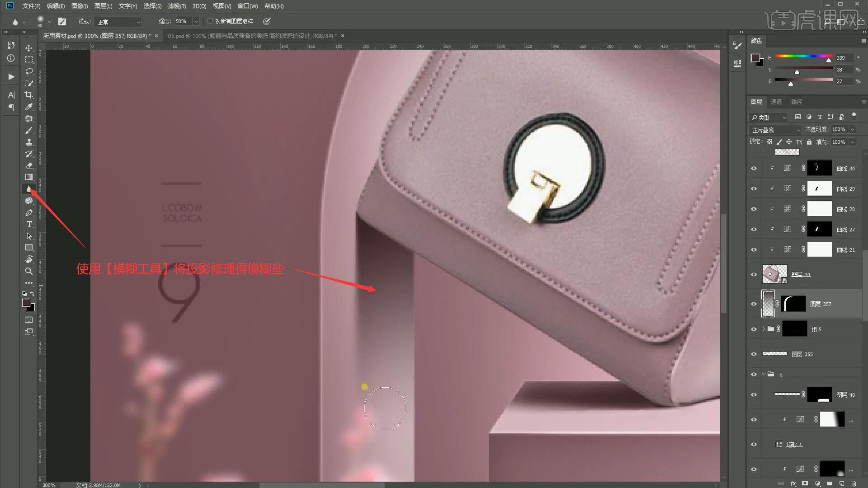Hide the 曲线 30 layer
This screenshot has height=488, width=868.
pos(754,168)
